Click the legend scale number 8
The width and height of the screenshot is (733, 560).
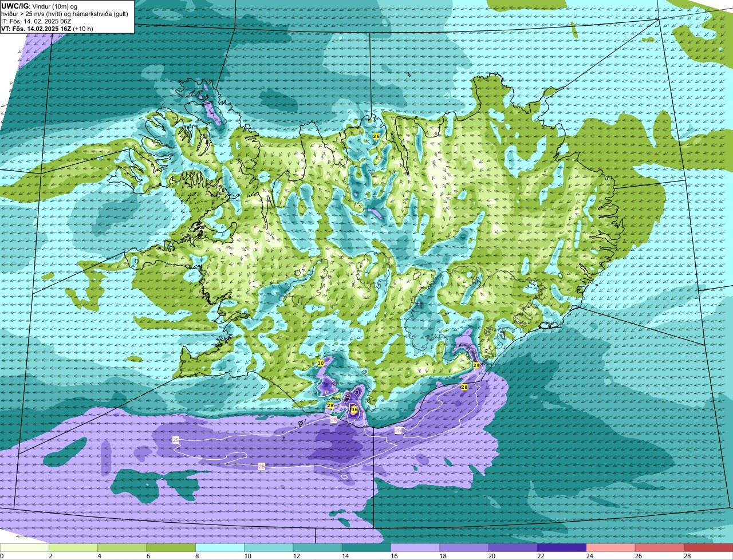tap(197, 556)
